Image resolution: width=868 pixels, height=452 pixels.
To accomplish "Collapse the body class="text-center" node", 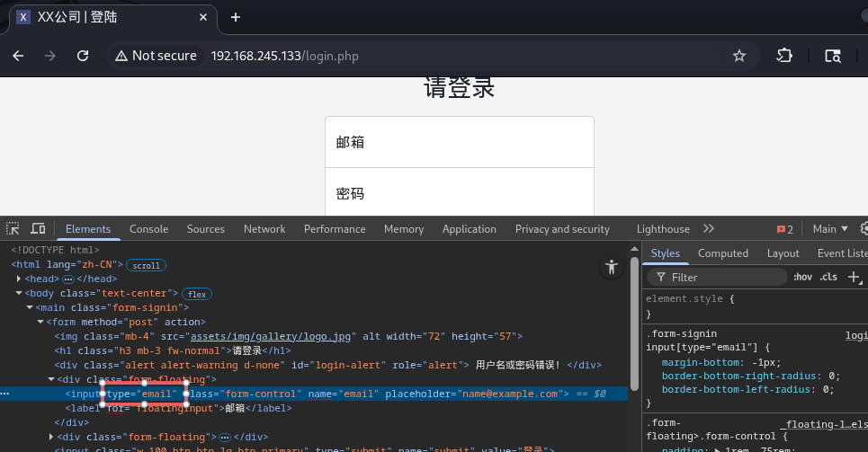I will coord(18,293).
